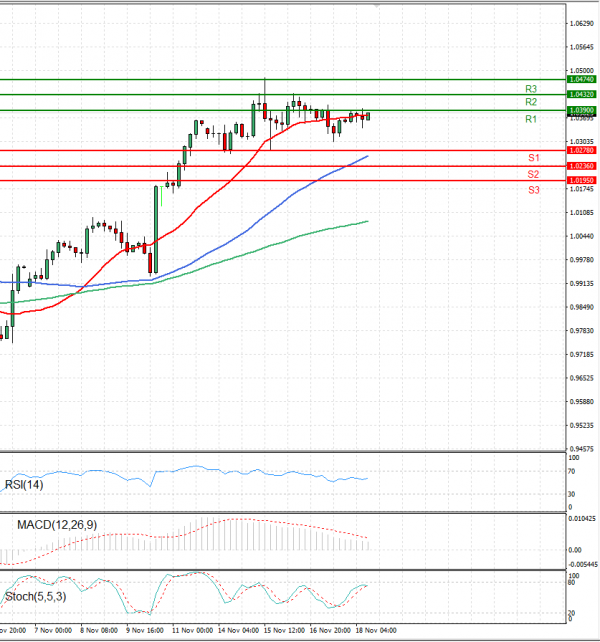Screen dimensions: 600x642
Task: Click the 0.95235 price axis value
Action: [x=582, y=425]
